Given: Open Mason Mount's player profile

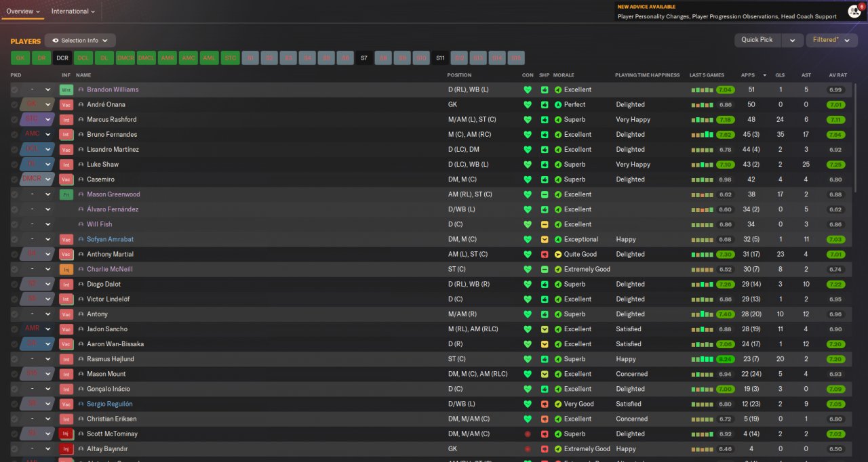Looking at the screenshot, I should [x=106, y=375].
